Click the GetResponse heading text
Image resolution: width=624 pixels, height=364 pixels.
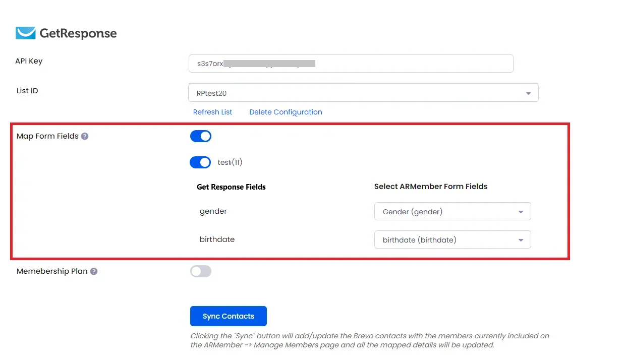78,34
